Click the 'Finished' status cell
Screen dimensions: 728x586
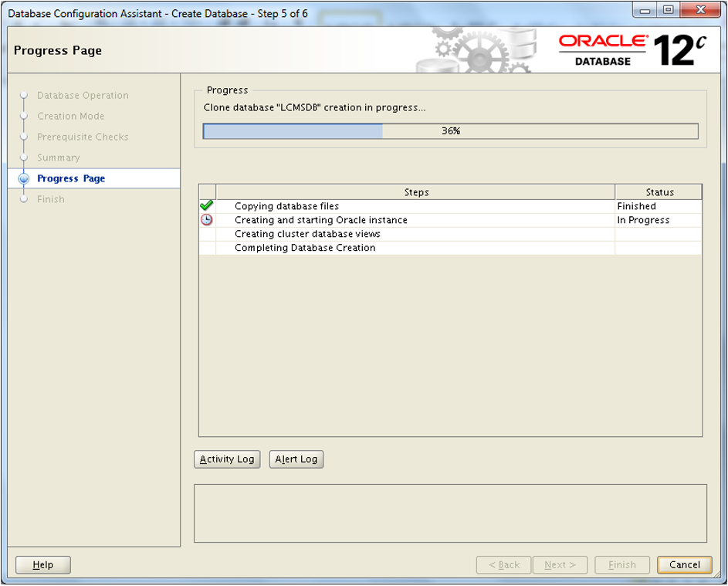pyautogui.click(x=659, y=206)
